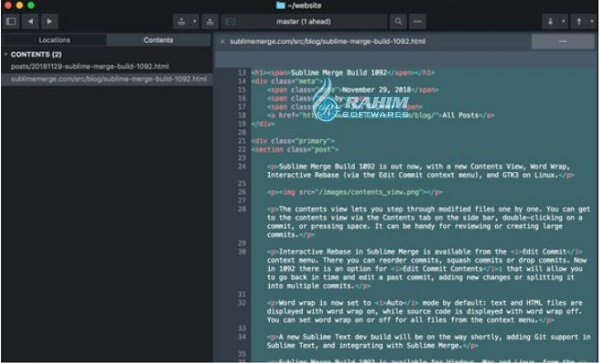Switch to the Contents tab
The height and width of the screenshot is (363, 600).
[158, 40]
